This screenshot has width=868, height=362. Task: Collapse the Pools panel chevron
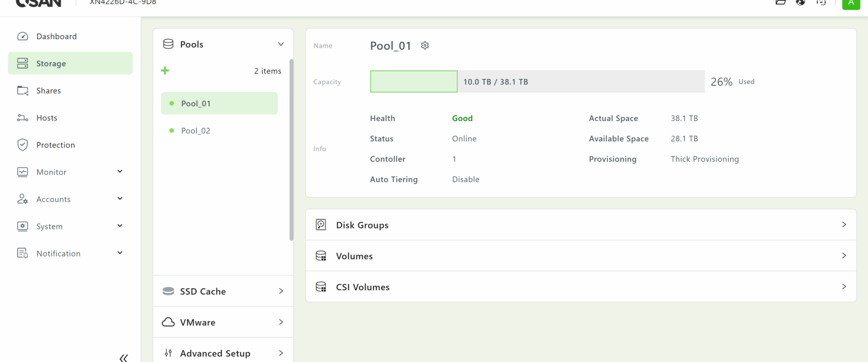[x=281, y=44]
